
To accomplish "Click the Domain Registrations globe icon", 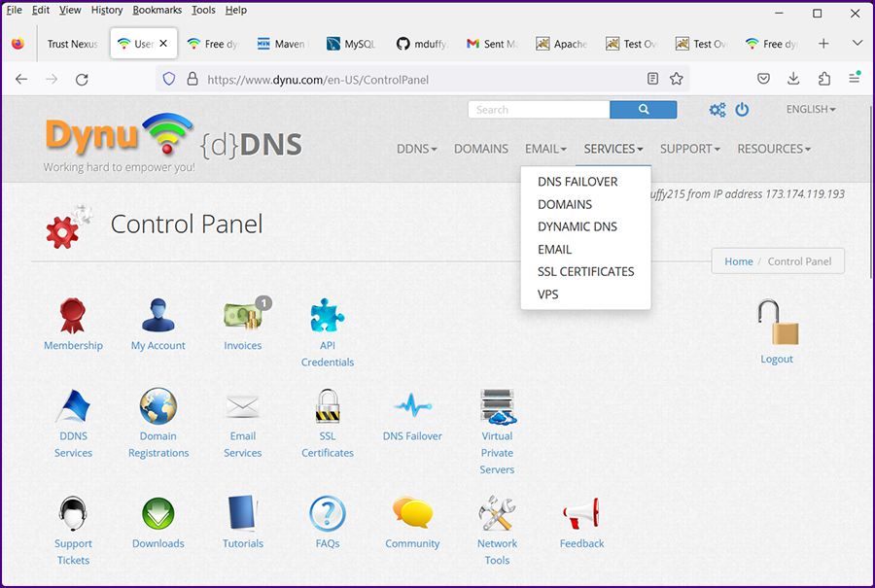I will 158,406.
